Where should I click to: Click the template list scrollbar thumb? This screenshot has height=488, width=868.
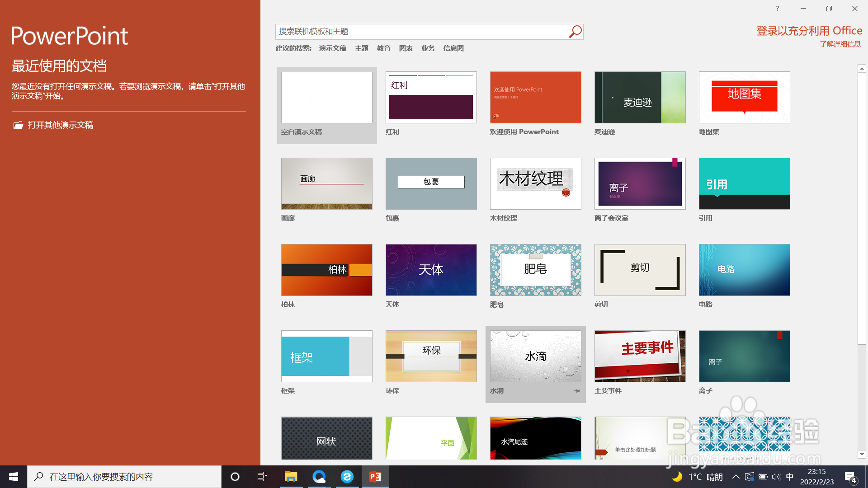(x=862, y=209)
